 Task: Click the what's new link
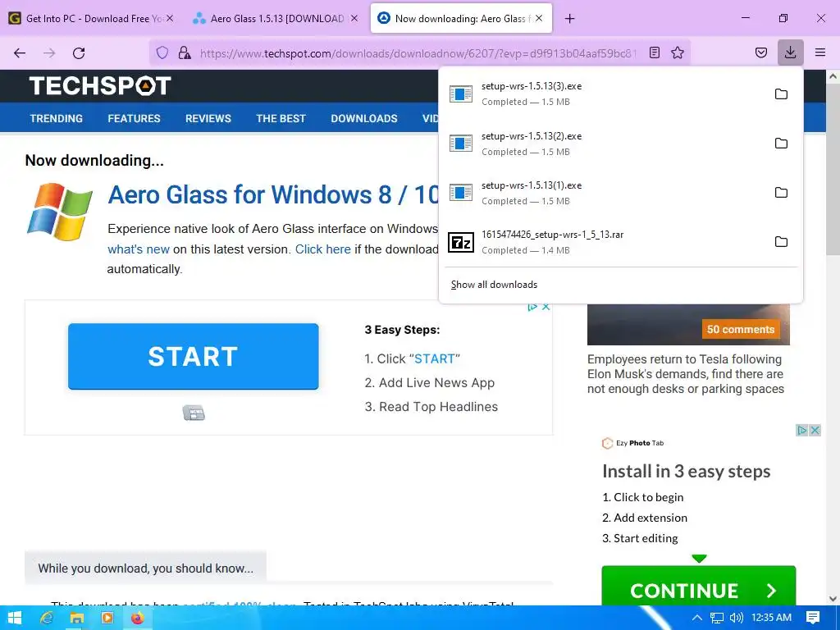point(138,249)
